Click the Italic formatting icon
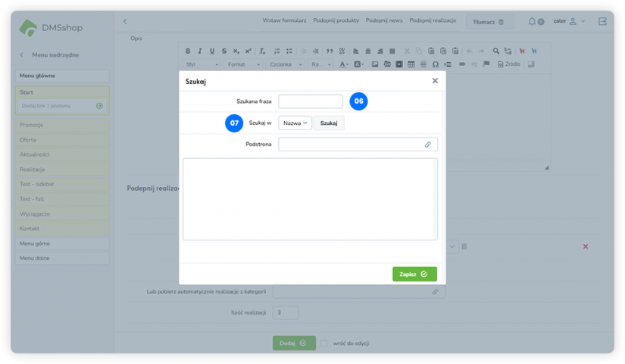The width and height of the screenshot is (625, 364). click(200, 51)
